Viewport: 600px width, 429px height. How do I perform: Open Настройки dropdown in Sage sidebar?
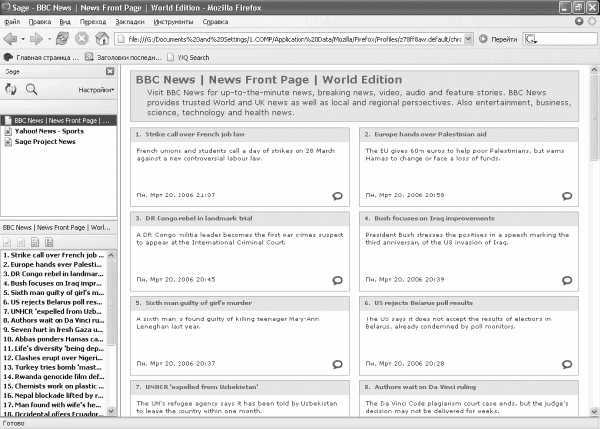[95, 89]
